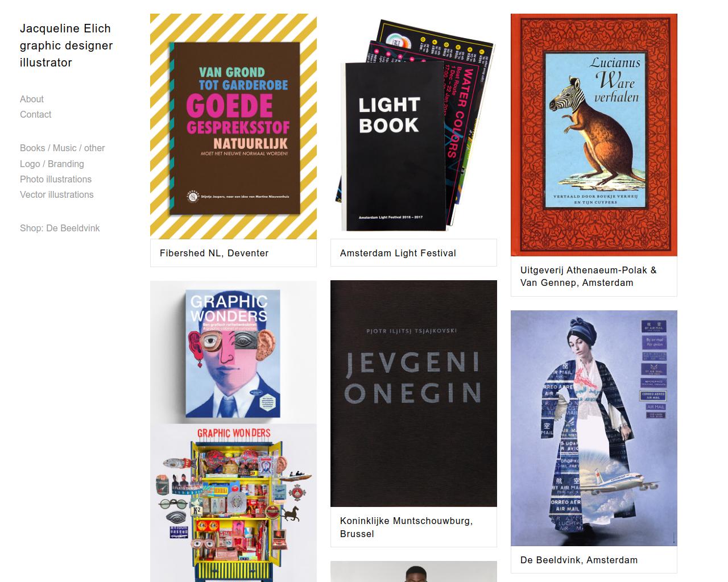The image size is (728, 582).
Task: Open the Goede Gespreksstof book cover thumbnail
Action: (233, 126)
